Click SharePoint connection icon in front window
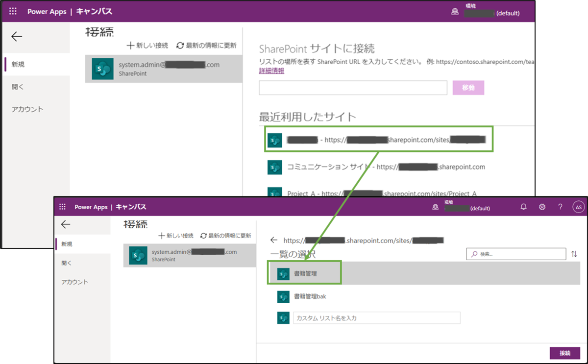The image size is (588, 364). coord(138,256)
